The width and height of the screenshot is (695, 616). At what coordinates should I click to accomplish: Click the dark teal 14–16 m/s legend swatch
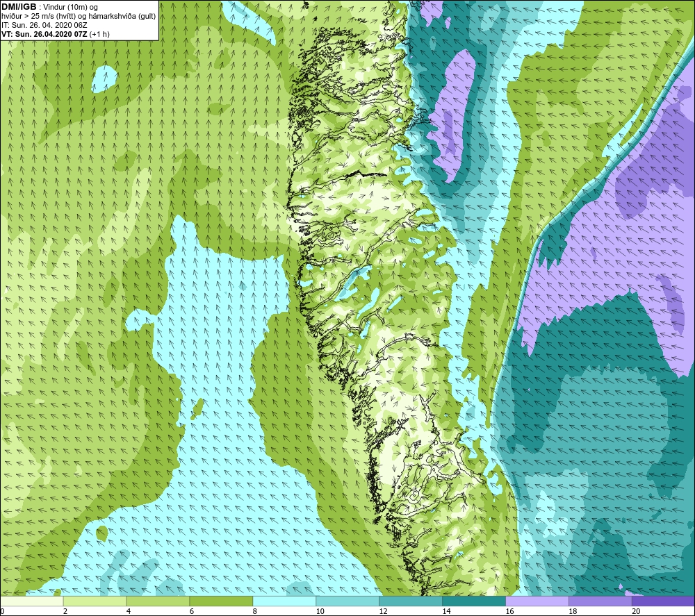(474, 601)
